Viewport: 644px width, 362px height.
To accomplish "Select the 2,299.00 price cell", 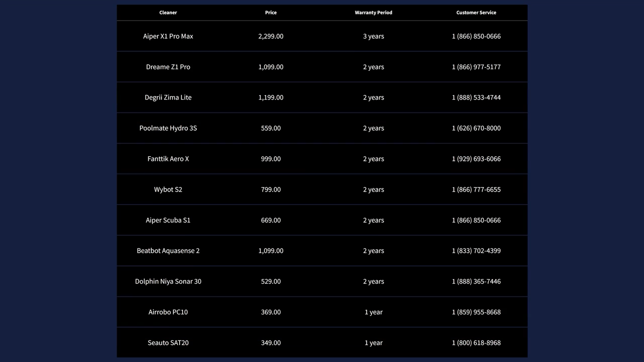I will [271, 36].
